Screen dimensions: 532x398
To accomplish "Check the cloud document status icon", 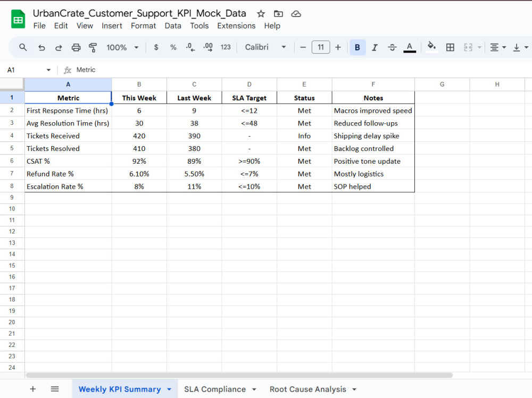I will coord(296,14).
